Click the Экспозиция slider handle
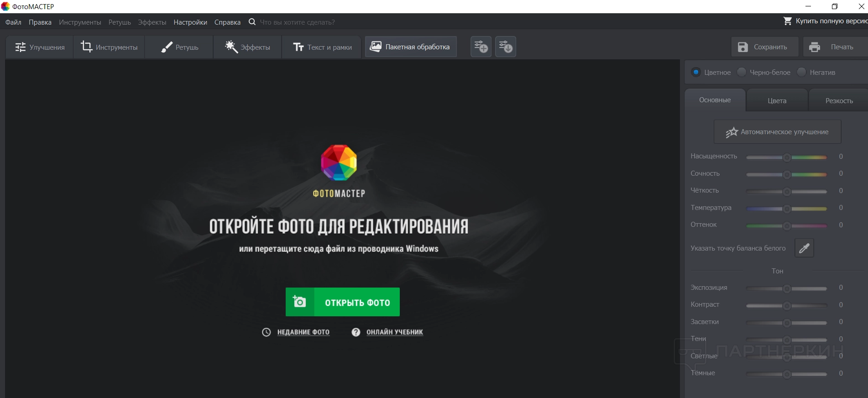 click(x=787, y=288)
